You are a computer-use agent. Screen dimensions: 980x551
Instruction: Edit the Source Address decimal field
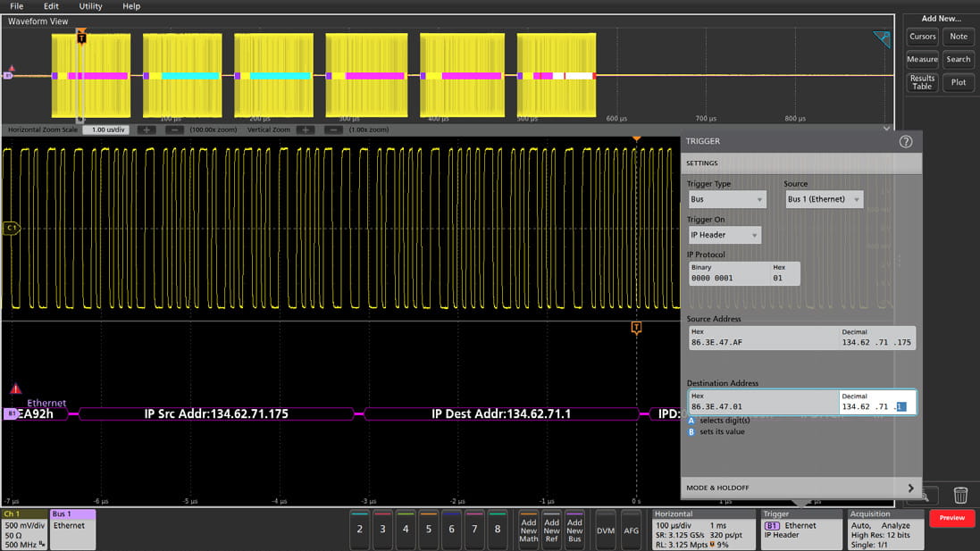pos(877,338)
